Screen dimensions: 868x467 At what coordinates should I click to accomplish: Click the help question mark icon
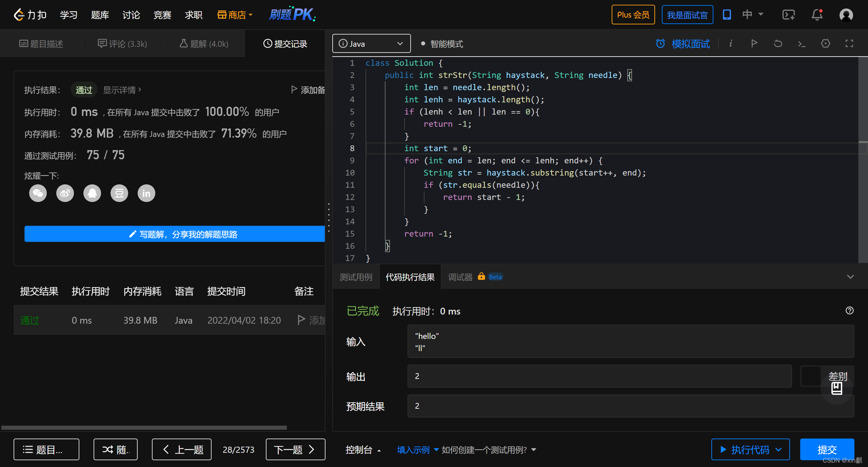point(849,310)
